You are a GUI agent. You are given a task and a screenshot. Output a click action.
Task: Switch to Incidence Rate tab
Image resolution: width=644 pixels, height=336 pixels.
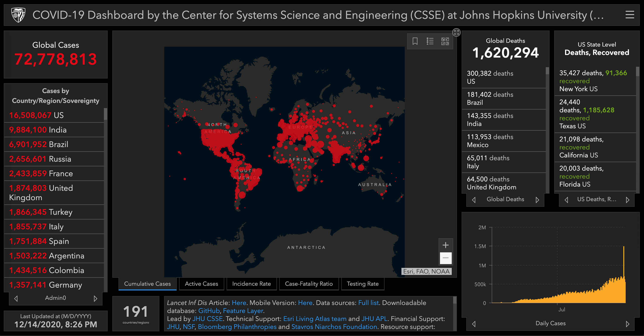[251, 284]
